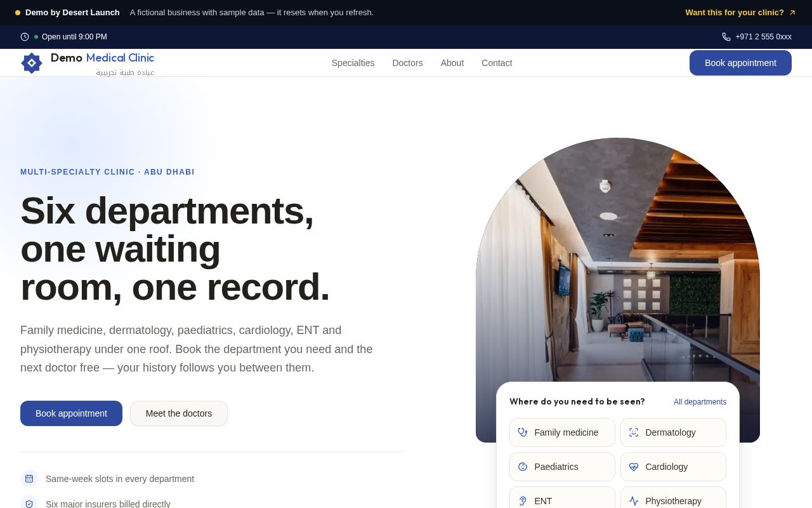Click the stethoscope icon in Family medicine

[523, 432]
